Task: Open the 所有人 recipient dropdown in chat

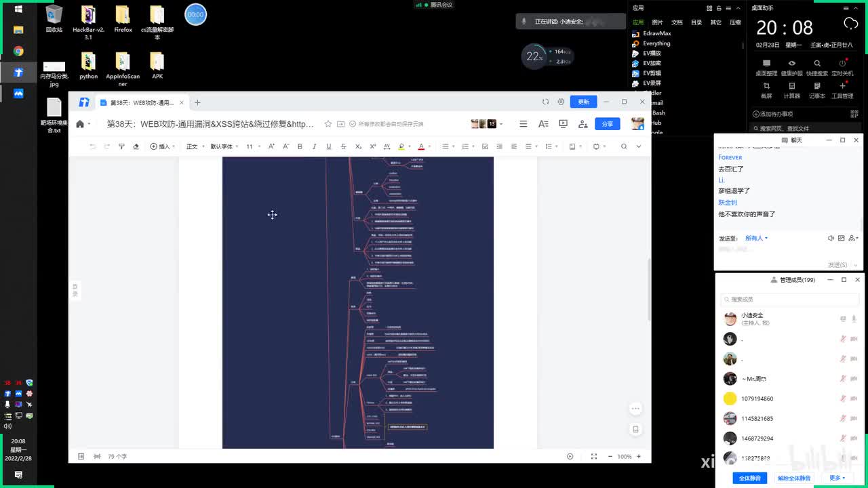Action: 756,239
